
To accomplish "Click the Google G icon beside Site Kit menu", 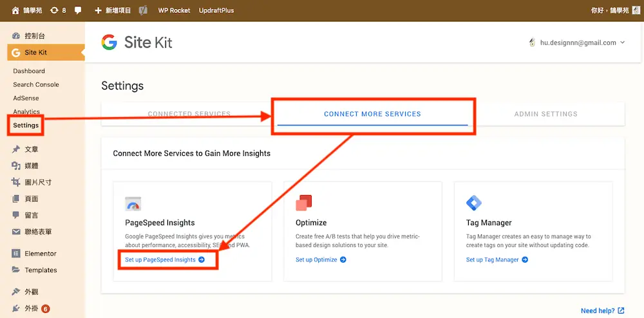I will pyautogui.click(x=16, y=53).
